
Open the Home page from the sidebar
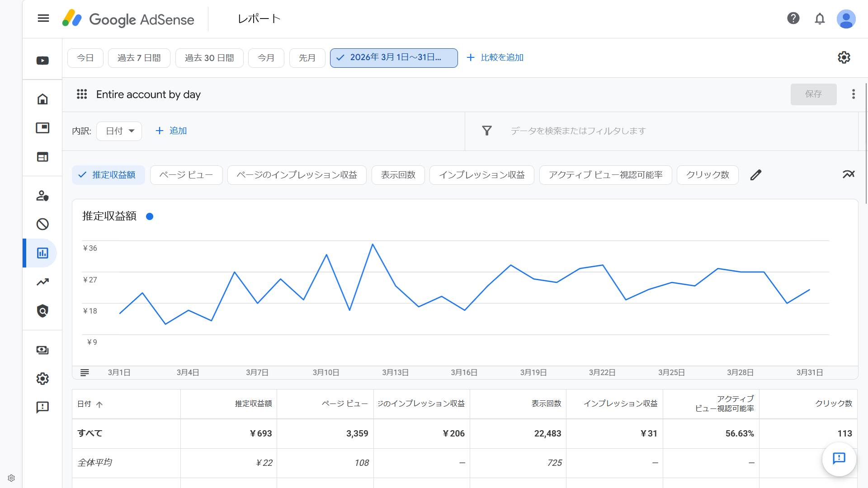pyautogui.click(x=42, y=99)
